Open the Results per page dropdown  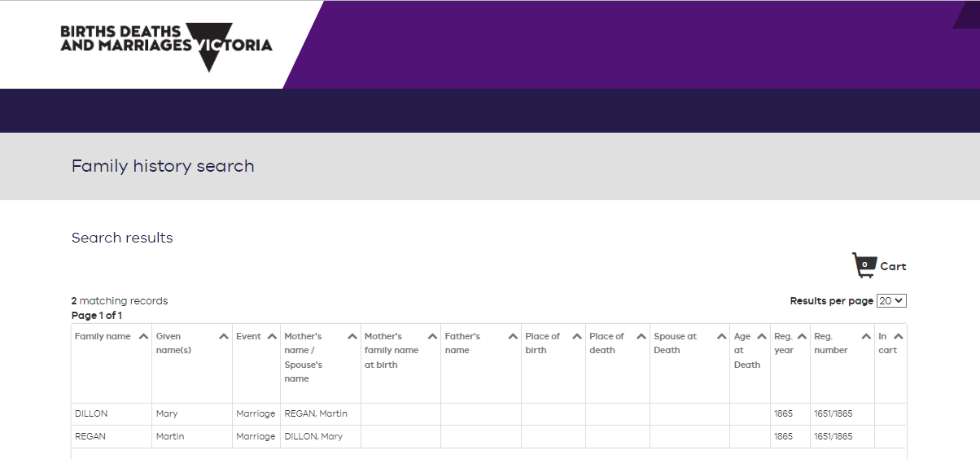point(891,301)
